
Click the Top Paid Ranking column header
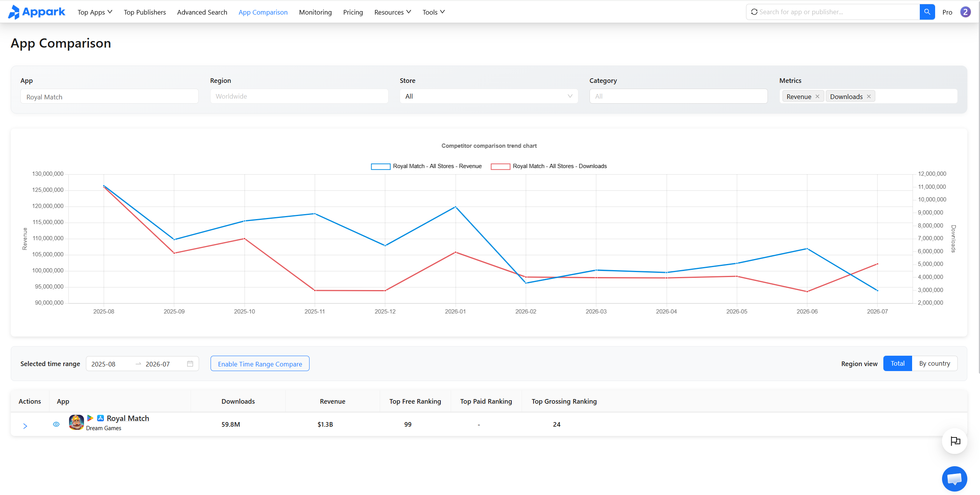pyautogui.click(x=486, y=401)
